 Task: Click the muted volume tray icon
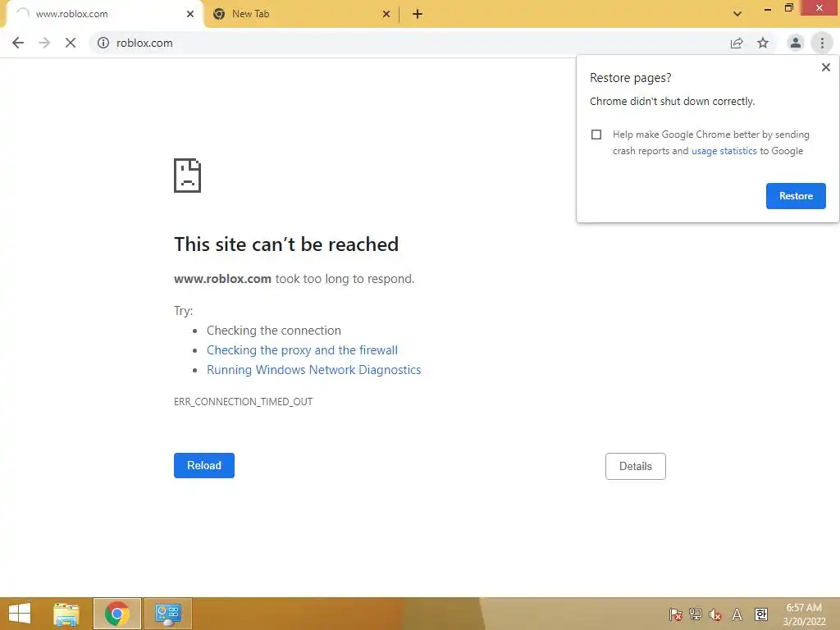[x=715, y=614]
